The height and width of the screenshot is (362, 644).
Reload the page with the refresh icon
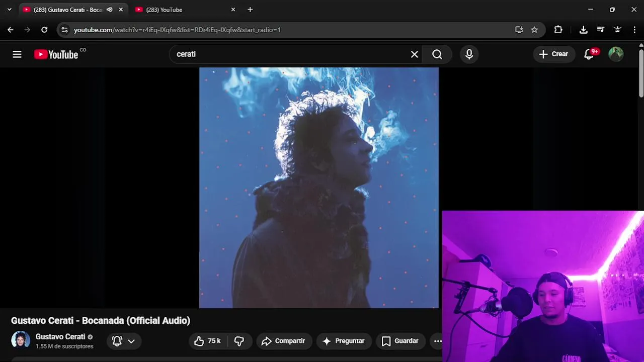pyautogui.click(x=44, y=30)
